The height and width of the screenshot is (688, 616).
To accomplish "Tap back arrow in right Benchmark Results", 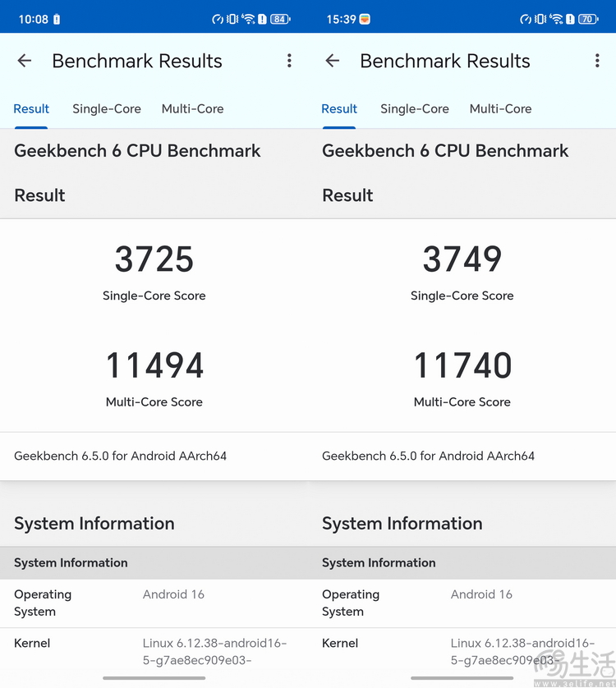I will pyautogui.click(x=333, y=61).
